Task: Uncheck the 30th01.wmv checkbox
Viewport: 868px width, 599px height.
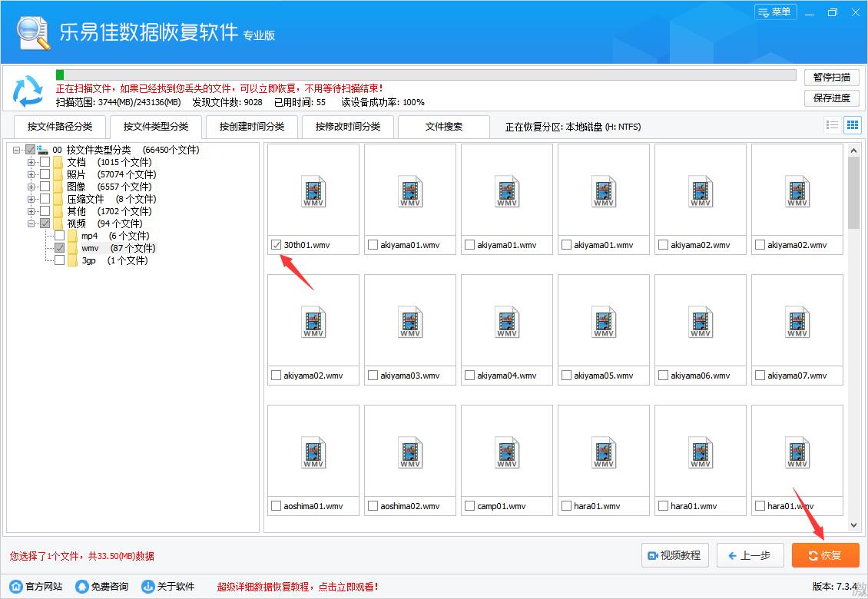Action: pyautogui.click(x=277, y=245)
